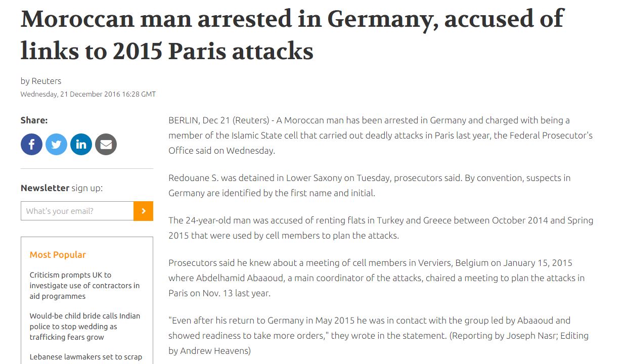The height and width of the screenshot is (364, 626).
Task: Open the "Would-be child bride" story
Action: 84,327
